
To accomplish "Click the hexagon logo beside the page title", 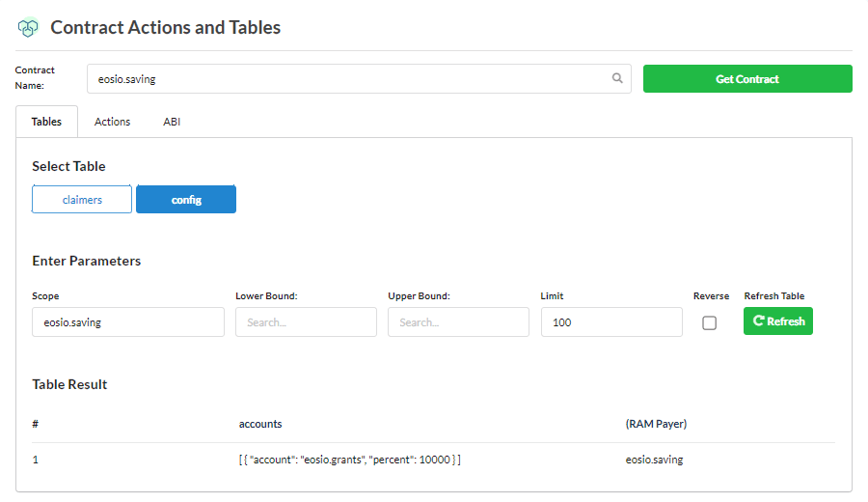I will coord(27,28).
